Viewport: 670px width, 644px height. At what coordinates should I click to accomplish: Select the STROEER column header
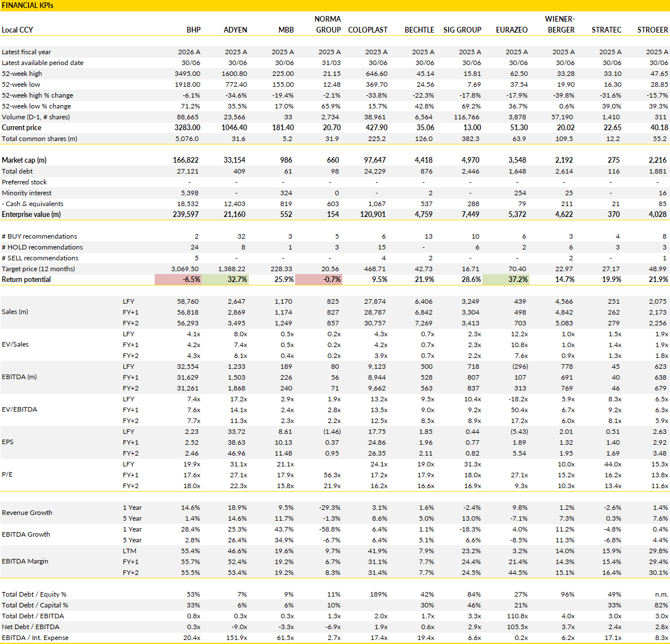652,30
